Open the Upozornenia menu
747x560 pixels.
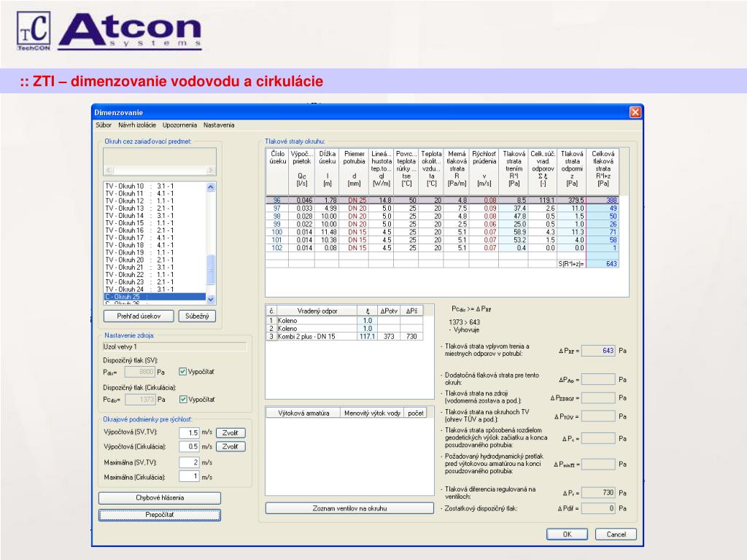[x=179, y=125]
